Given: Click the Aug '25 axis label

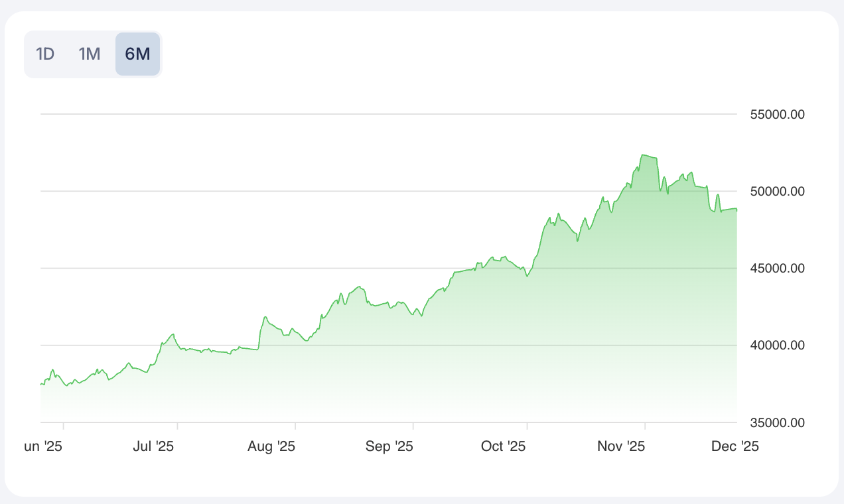Looking at the screenshot, I should pyautogui.click(x=271, y=446).
